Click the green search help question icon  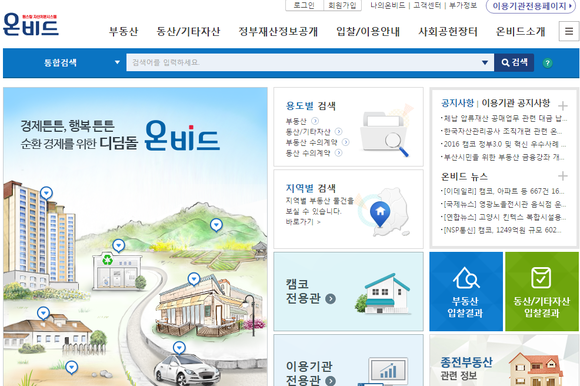point(547,63)
